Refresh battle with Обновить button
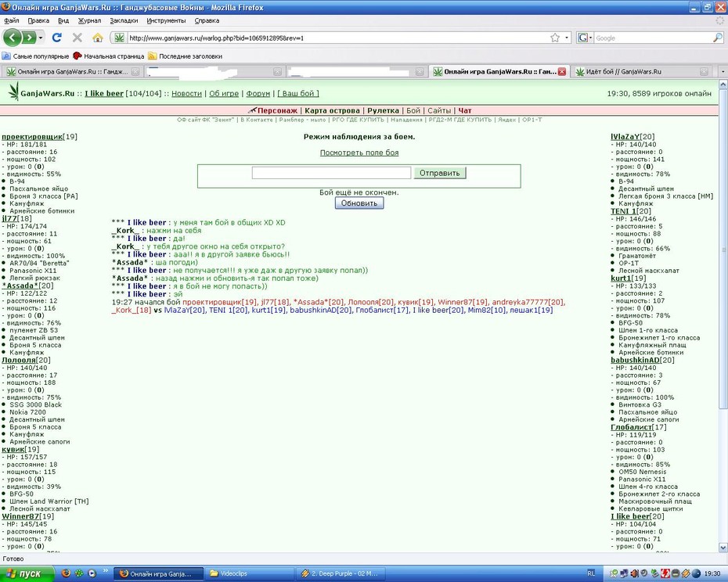Image resolution: width=728 pixels, height=582 pixels. click(x=359, y=203)
